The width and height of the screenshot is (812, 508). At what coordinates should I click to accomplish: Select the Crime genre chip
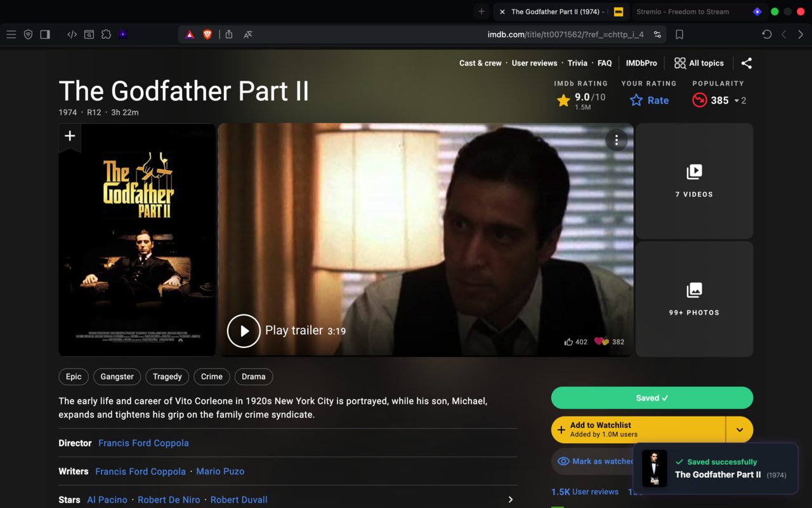pyautogui.click(x=212, y=377)
